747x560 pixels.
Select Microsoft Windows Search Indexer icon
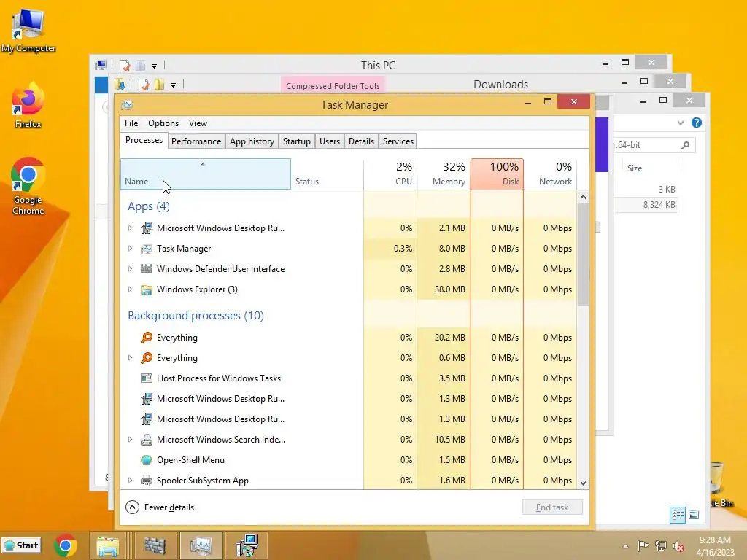pyautogui.click(x=146, y=440)
